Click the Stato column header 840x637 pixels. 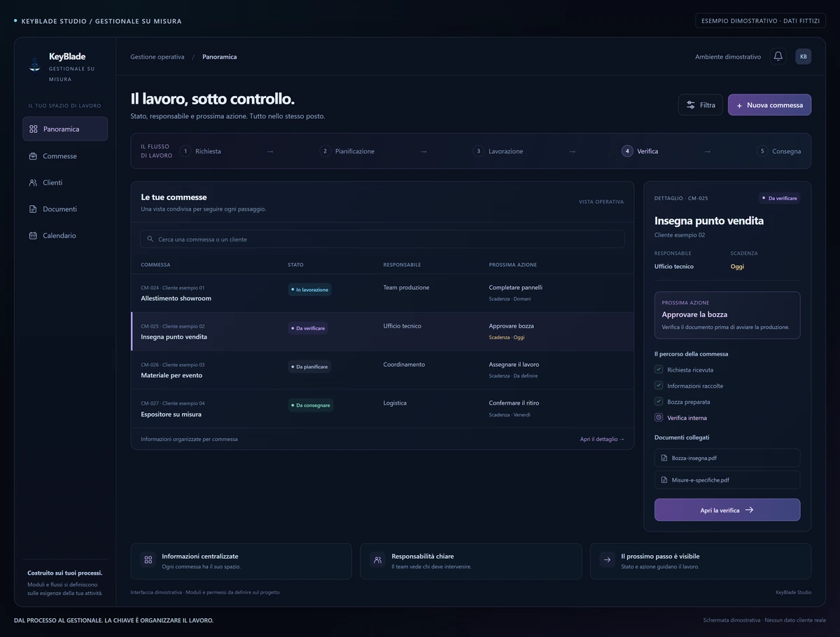click(295, 265)
